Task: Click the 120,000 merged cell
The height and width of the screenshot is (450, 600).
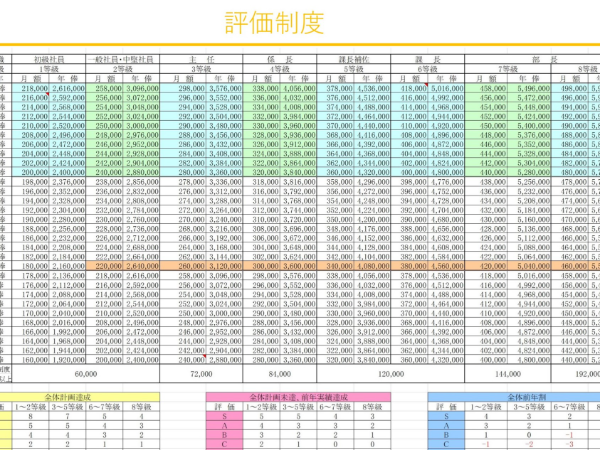Action: pos(391,374)
